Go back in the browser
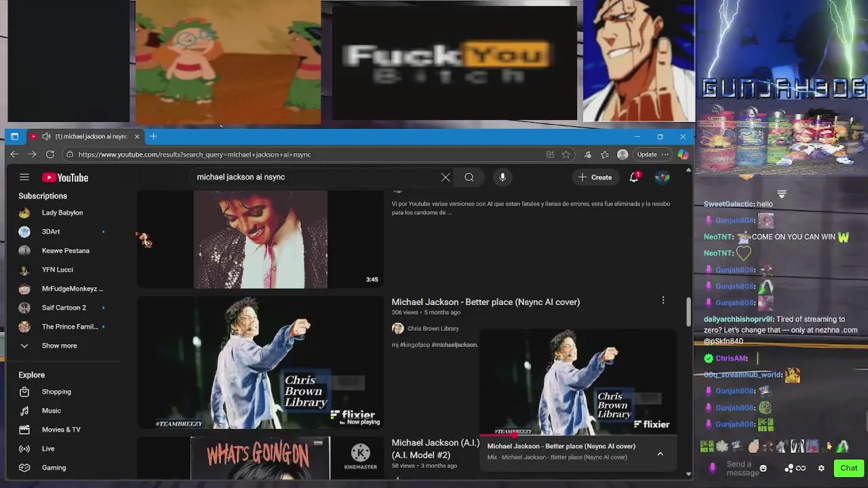Screen dimensions: 868x488 [x=14, y=155]
